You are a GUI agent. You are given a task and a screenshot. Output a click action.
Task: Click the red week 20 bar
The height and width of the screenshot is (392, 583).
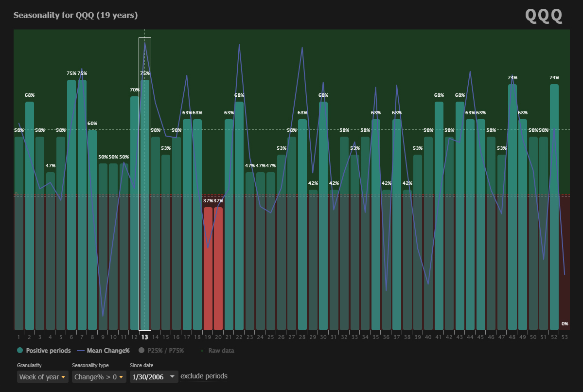coord(218,268)
